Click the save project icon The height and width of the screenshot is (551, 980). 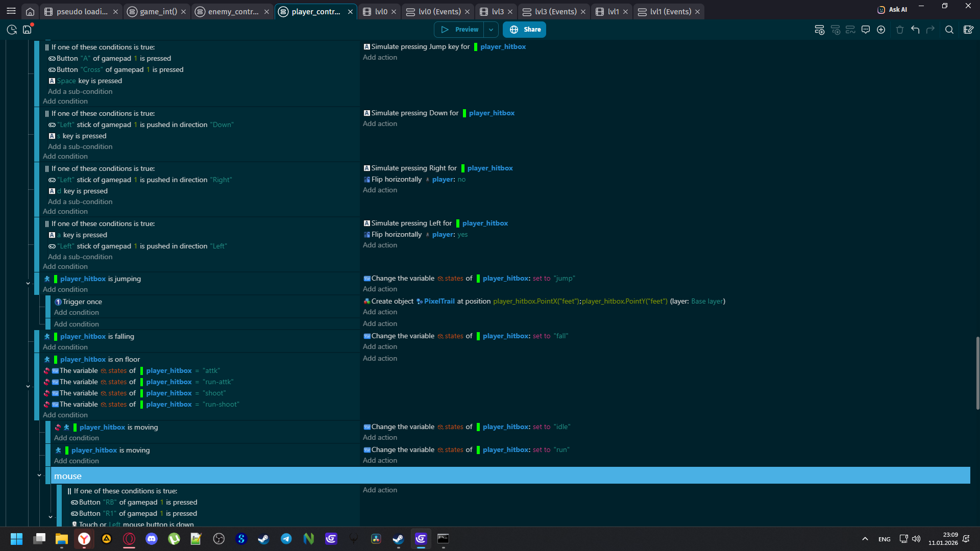tap(27, 30)
